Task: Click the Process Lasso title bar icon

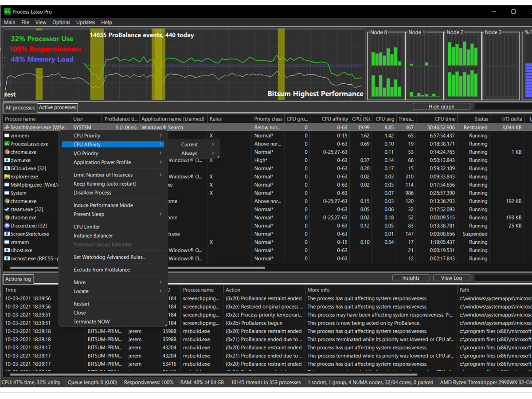Action: pos(7,12)
